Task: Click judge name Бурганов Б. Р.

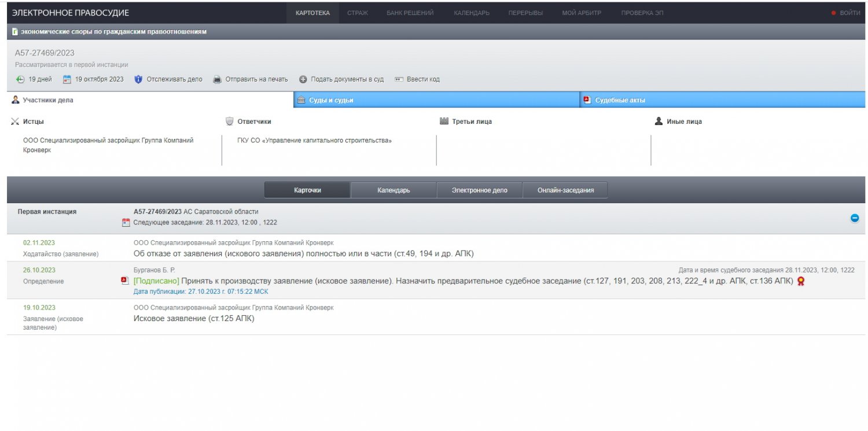Action: [154, 270]
